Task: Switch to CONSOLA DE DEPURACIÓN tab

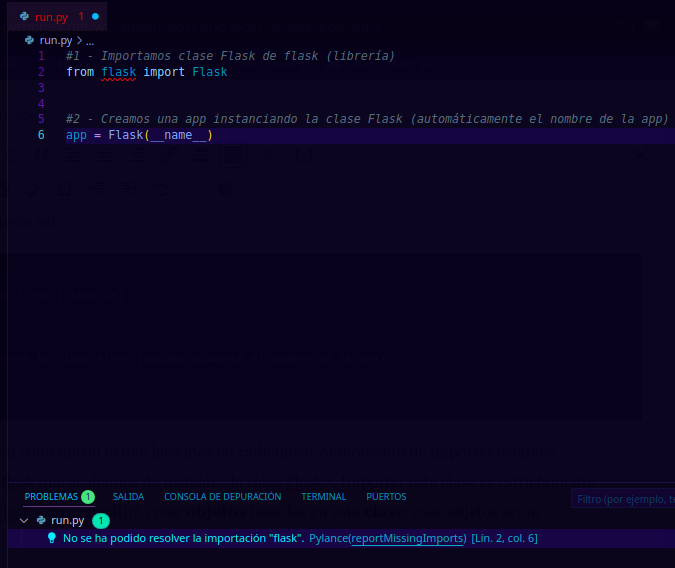Action: (x=222, y=497)
